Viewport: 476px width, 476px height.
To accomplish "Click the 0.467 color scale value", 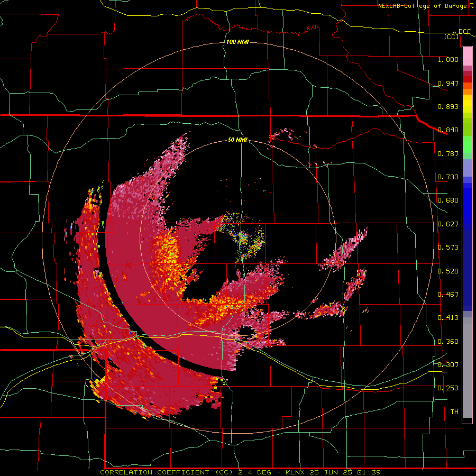I will [x=448, y=295].
